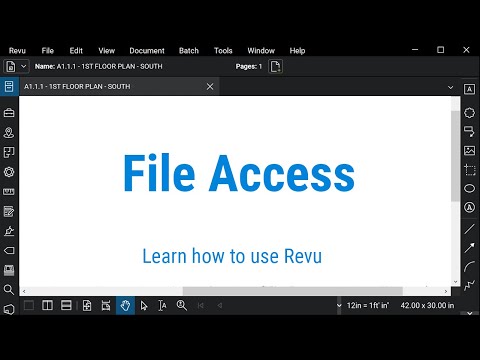Click the scroll down arrow
480x360 pixels.
click(x=455, y=282)
